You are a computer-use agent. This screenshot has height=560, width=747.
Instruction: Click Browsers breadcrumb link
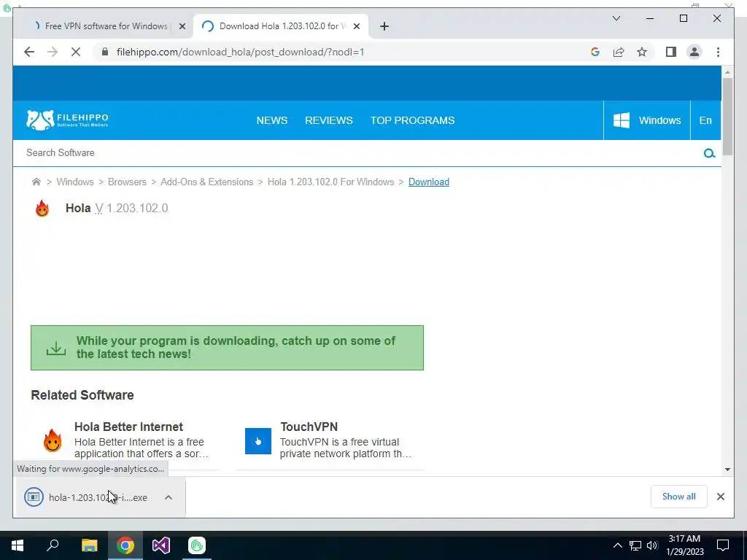coord(127,182)
